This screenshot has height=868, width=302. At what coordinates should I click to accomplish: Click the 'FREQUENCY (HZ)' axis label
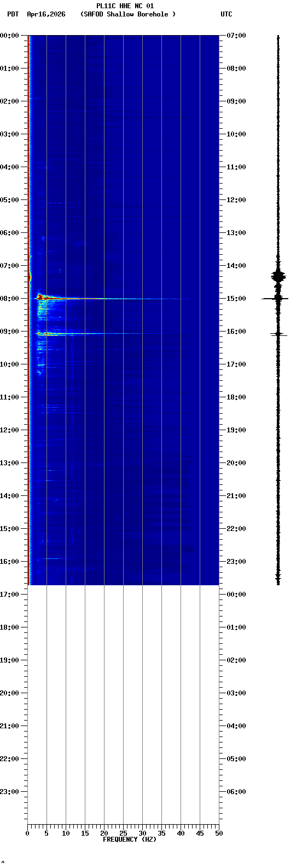point(130,840)
